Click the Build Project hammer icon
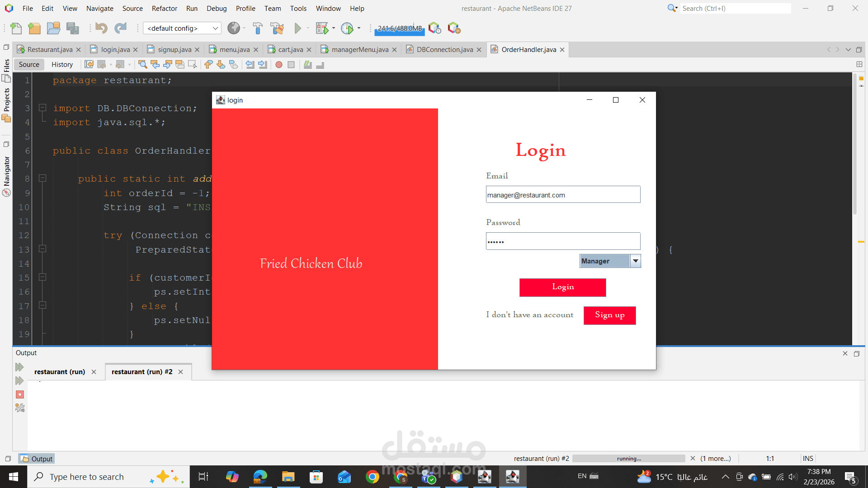Viewport: 868px width, 488px height. coord(258,28)
